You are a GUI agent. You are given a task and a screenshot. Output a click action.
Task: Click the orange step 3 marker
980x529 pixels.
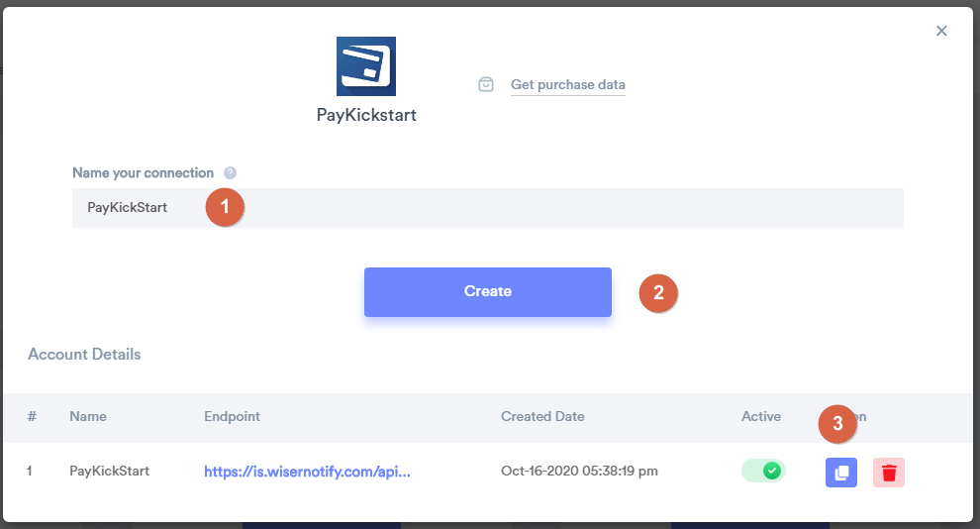point(837,424)
